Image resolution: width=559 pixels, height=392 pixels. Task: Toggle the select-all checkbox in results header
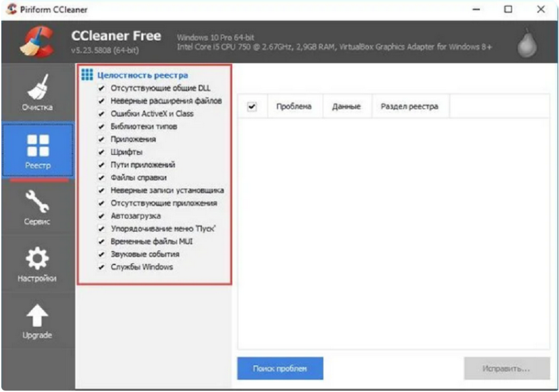tap(252, 106)
